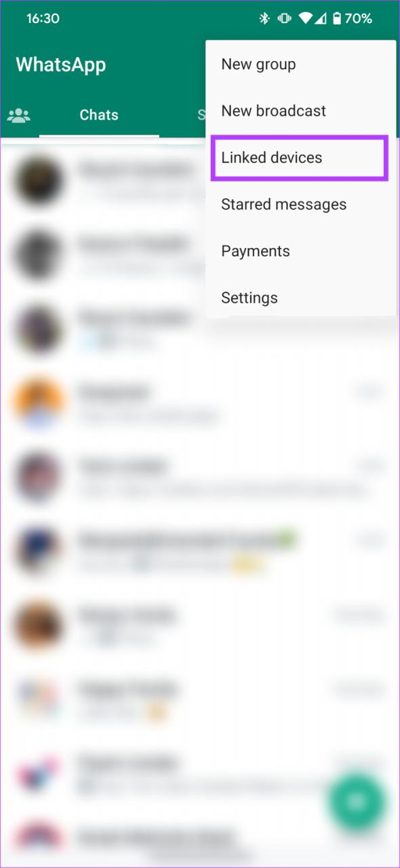The height and width of the screenshot is (868, 400).
Task: Check the Bluetooth status bar icon
Action: tap(264, 19)
